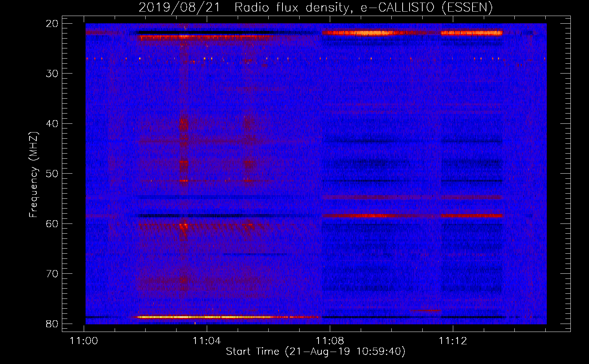589x364 pixels.
Task: Click the 70 MHz frequency tick label
Action: pyautogui.click(x=52, y=274)
